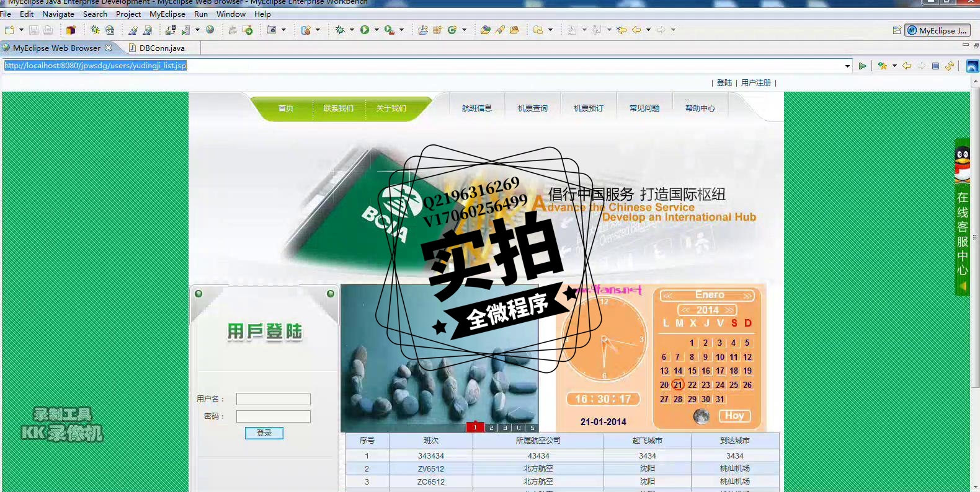Viewport: 980px width, 492px height.
Task: Click the yellow package box toolbar icon
Action: coord(71,30)
